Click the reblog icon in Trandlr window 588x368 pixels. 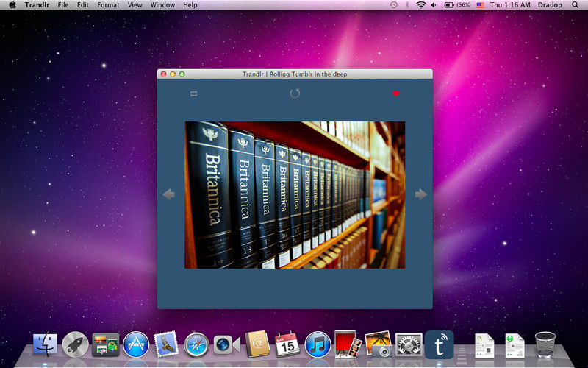click(x=193, y=93)
